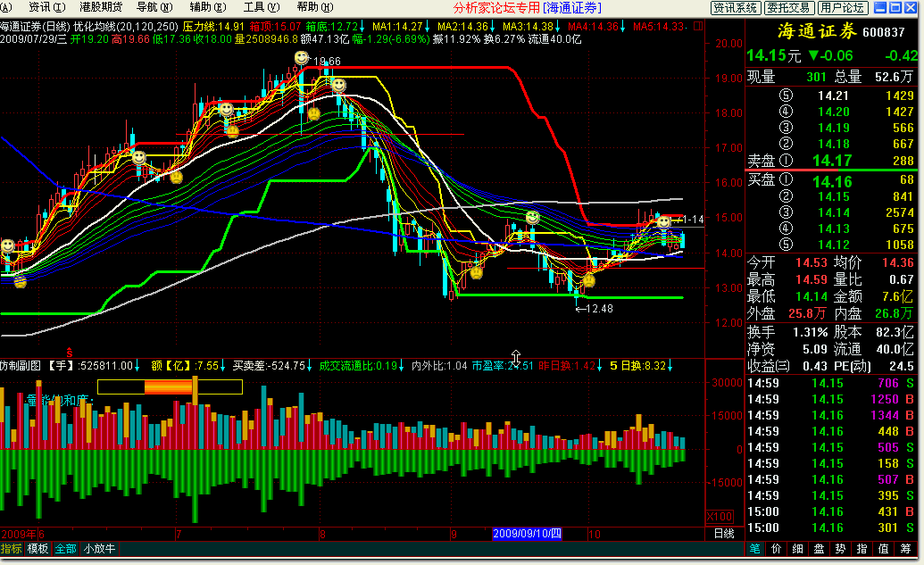924x565 pixels.
Task: Click the cyan arrow after 箱底:12.72
Action: click(362, 27)
